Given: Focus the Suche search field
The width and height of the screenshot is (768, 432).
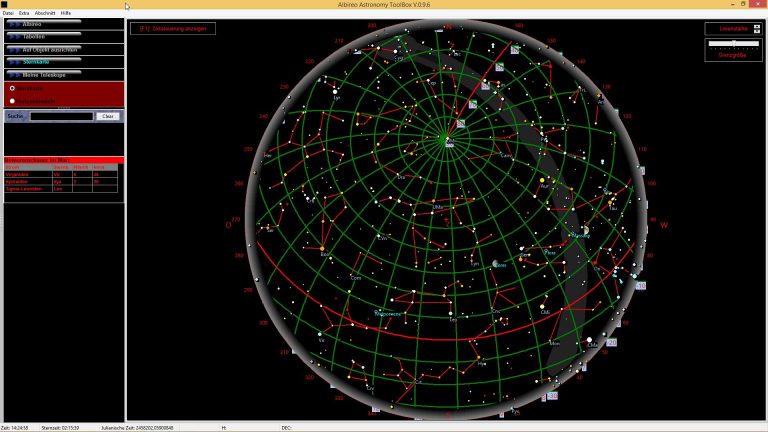Looking at the screenshot, I should coord(62,116).
